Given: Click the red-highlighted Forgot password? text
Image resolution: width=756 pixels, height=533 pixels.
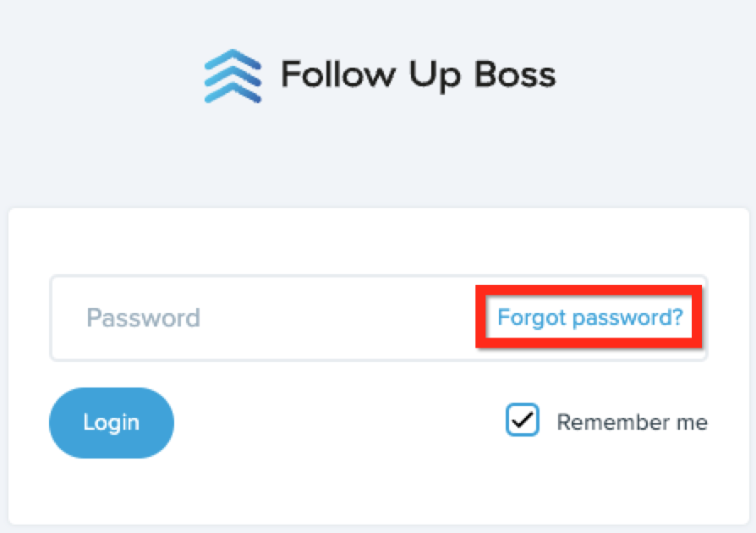Looking at the screenshot, I should (x=590, y=317).
